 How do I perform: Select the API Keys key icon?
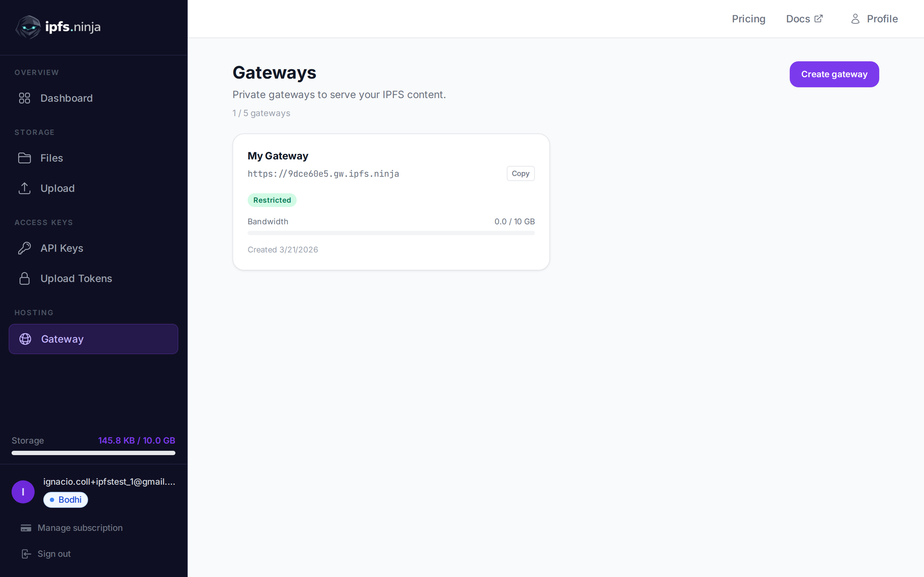coord(25,248)
